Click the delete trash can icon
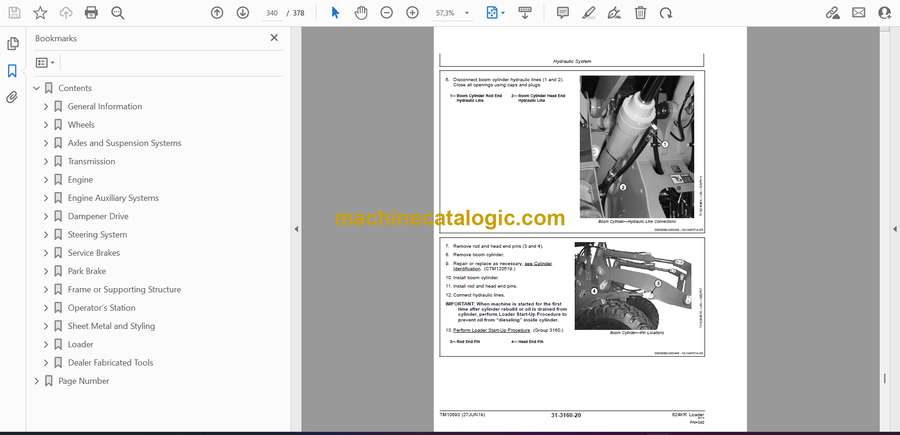Image resolution: width=900 pixels, height=435 pixels. click(x=641, y=13)
